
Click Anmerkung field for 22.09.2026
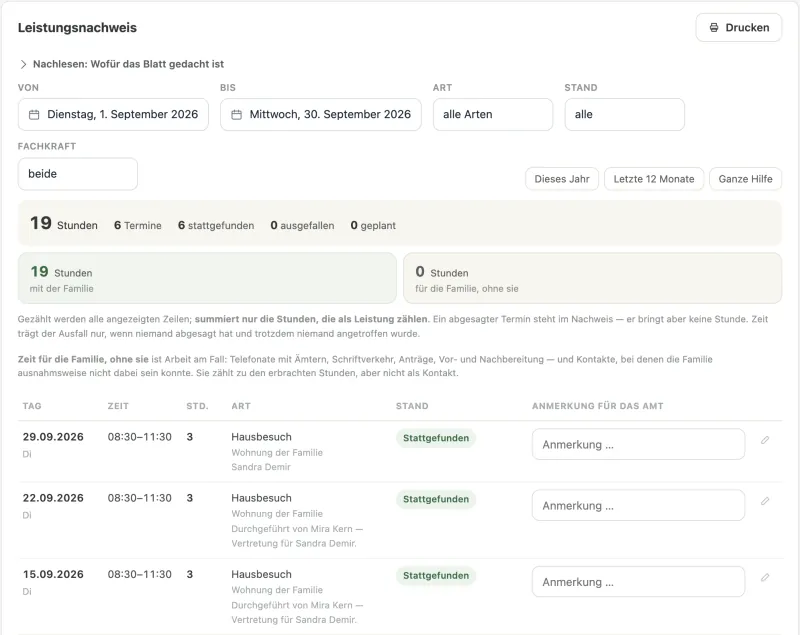click(x=638, y=505)
